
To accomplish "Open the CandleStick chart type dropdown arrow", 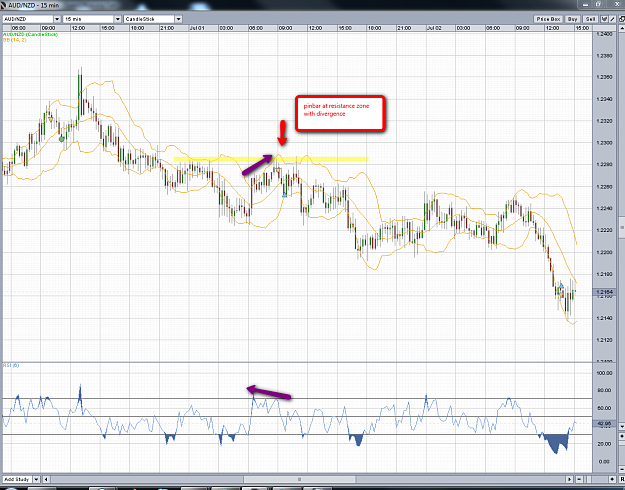I will [178, 19].
